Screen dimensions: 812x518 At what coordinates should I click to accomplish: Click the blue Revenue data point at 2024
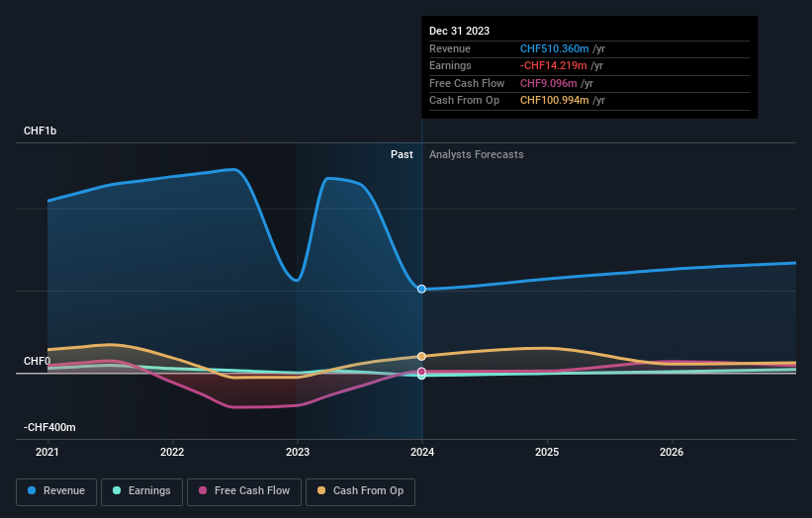(x=421, y=289)
